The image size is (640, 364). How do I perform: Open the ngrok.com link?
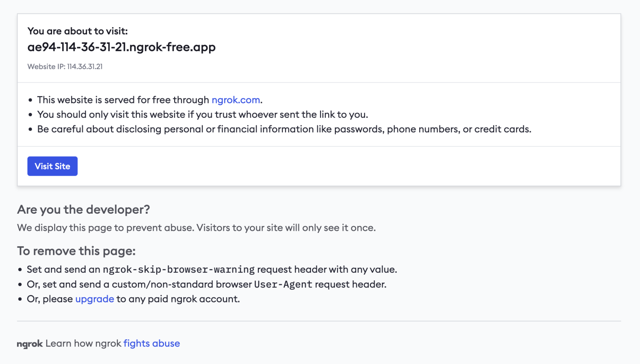click(x=235, y=100)
